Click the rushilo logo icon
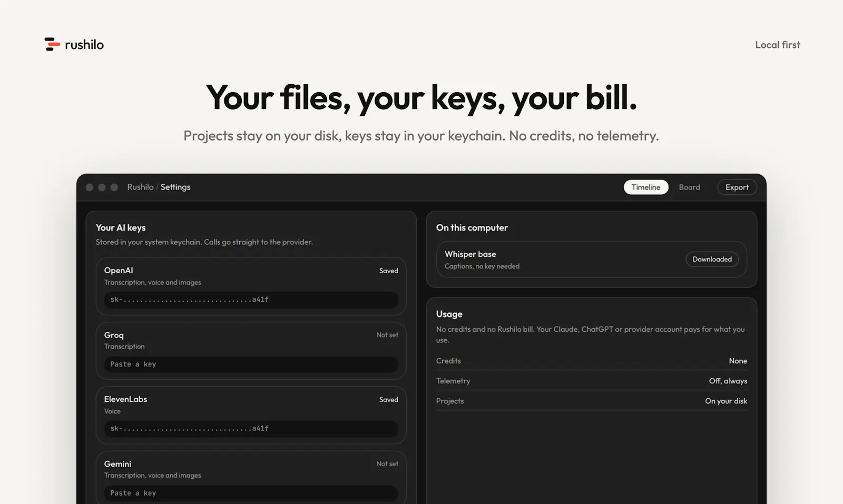The height and width of the screenshot is (504, 843). [x=52, y=44]
